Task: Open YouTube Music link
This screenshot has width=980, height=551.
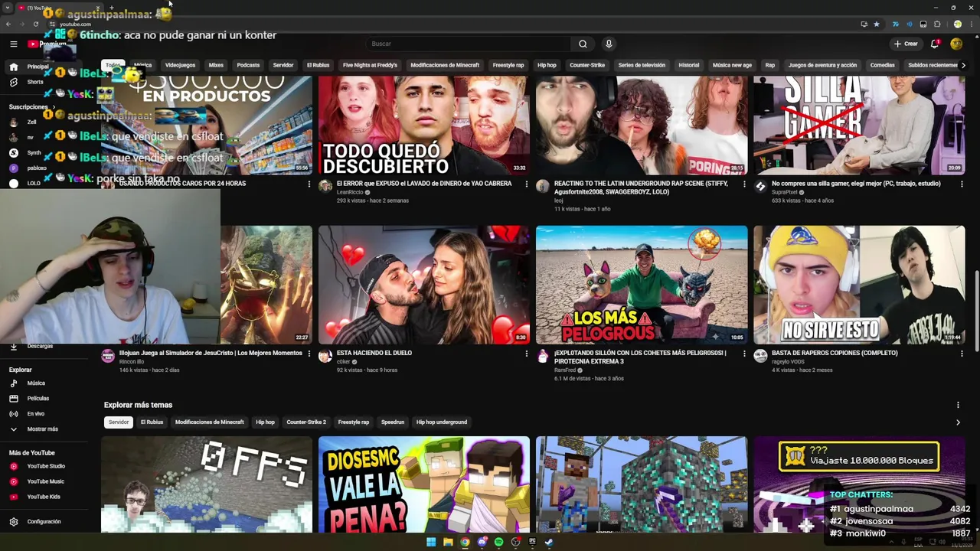Action: (x=46, y=481)
